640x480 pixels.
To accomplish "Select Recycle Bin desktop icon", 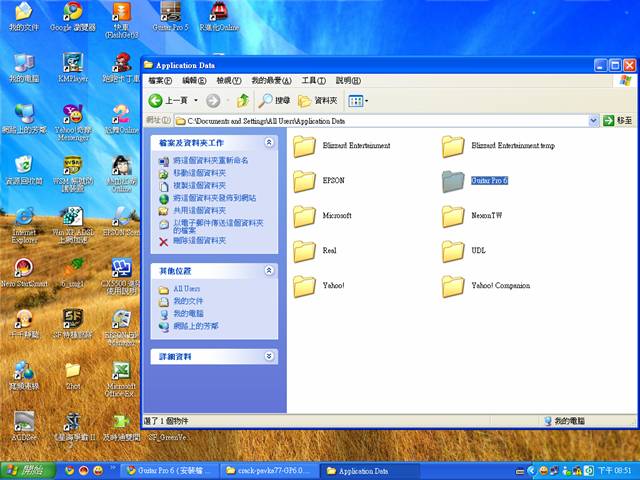I will click(24, 170).
